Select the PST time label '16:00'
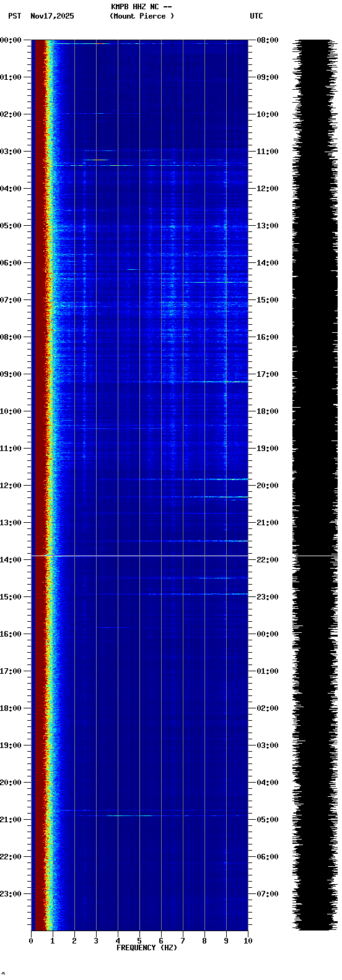The image size is (342, 980). [x=11, y=634]
